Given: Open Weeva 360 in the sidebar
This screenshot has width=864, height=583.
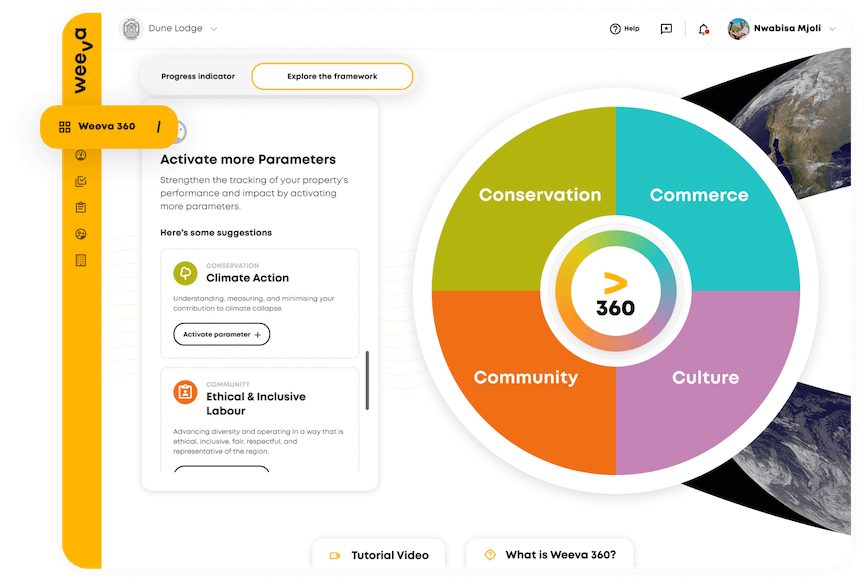Looking at the screenshot, I should [x=106, y=127].
